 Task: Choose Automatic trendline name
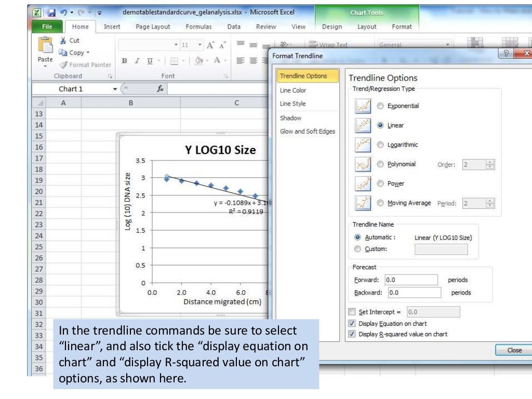pos(357,237)
